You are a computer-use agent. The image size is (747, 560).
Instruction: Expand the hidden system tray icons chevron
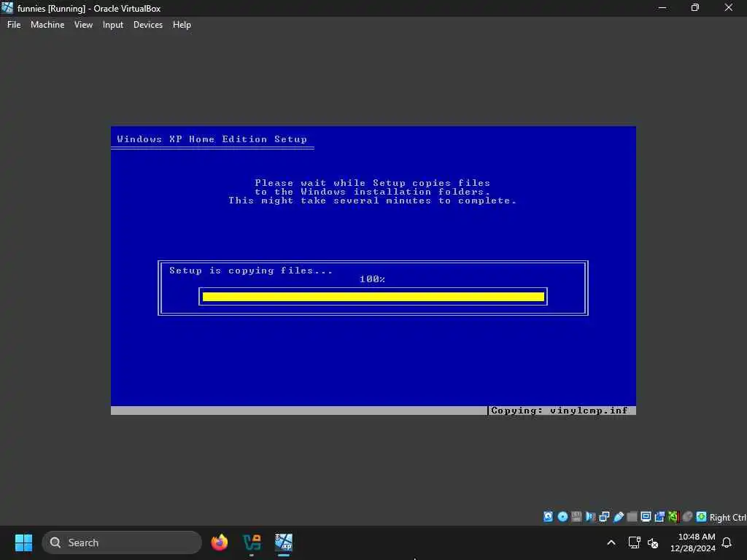tap(611, 542)
